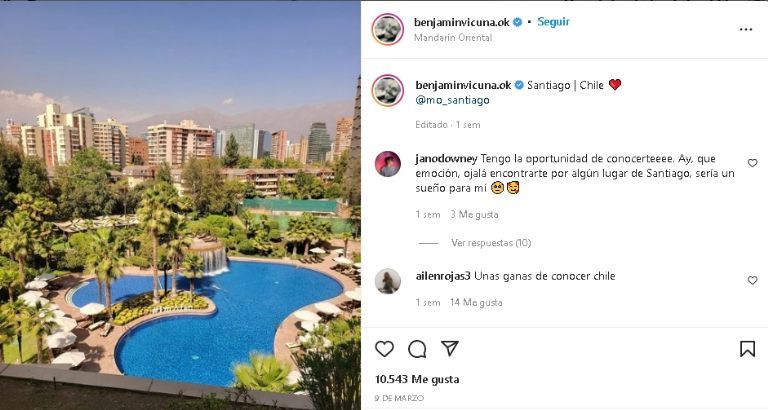Open the 9 DE MARZO date link
Image resolution: width=768 pixels, height=410 pixels.
click(399, 398)
